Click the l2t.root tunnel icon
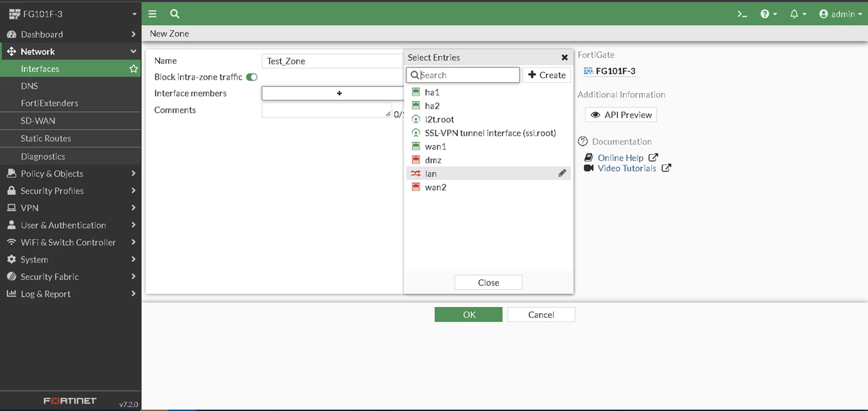 click(416, 119)
